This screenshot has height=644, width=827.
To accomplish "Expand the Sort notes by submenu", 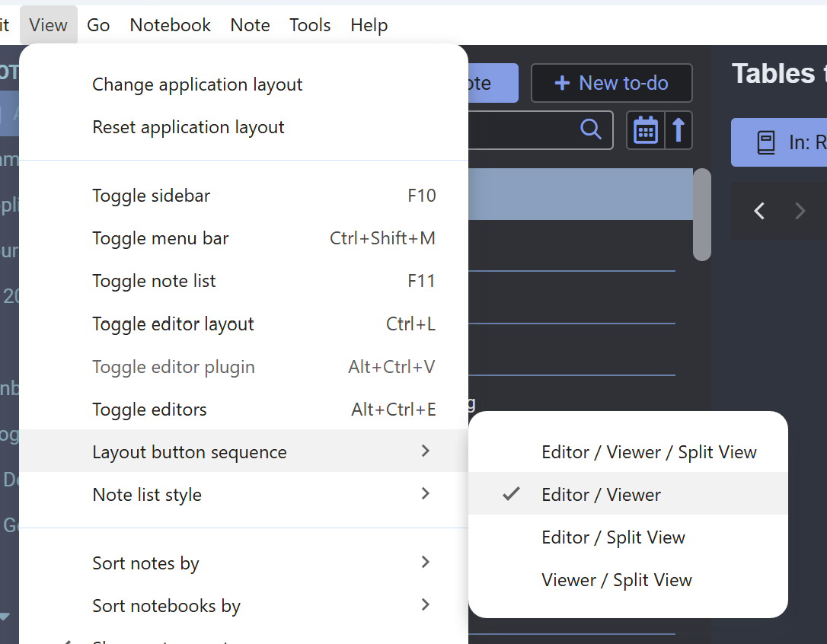I will click(145, 563).
